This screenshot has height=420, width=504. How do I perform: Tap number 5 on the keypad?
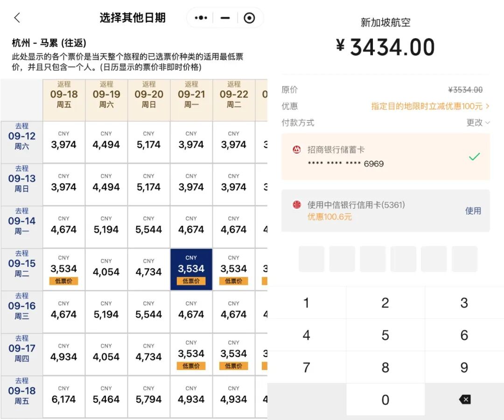[385, 335]
